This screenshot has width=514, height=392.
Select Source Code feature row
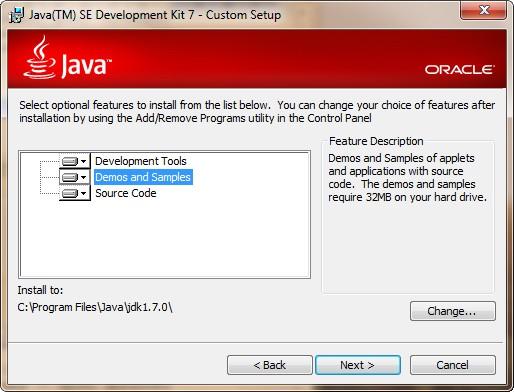pyautogui.click(x=126, y=193)
